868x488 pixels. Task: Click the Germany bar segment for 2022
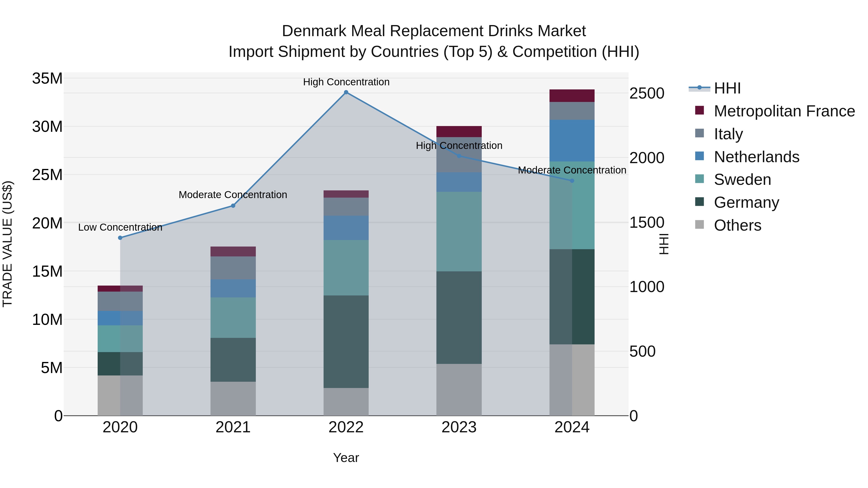[346, 342]
